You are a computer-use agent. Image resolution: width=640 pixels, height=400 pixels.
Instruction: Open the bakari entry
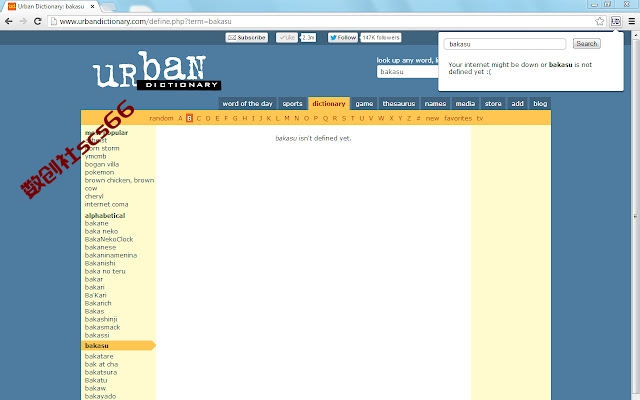[94, 287]
